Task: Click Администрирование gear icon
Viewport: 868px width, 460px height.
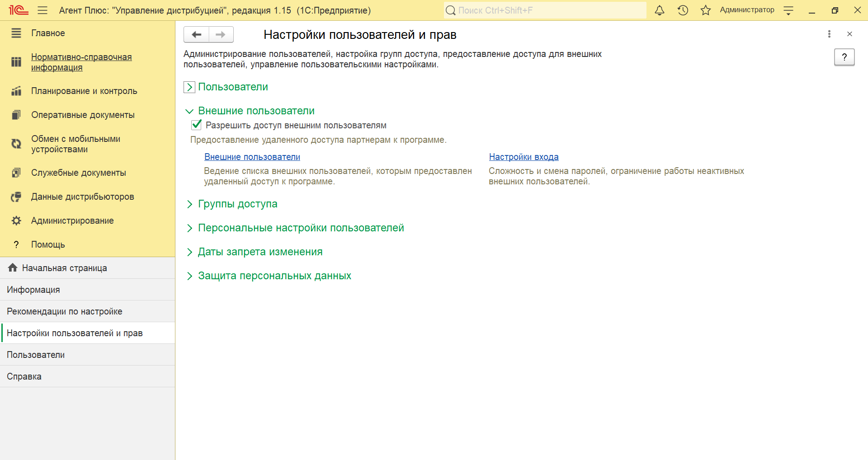Action: coord(16,221)
